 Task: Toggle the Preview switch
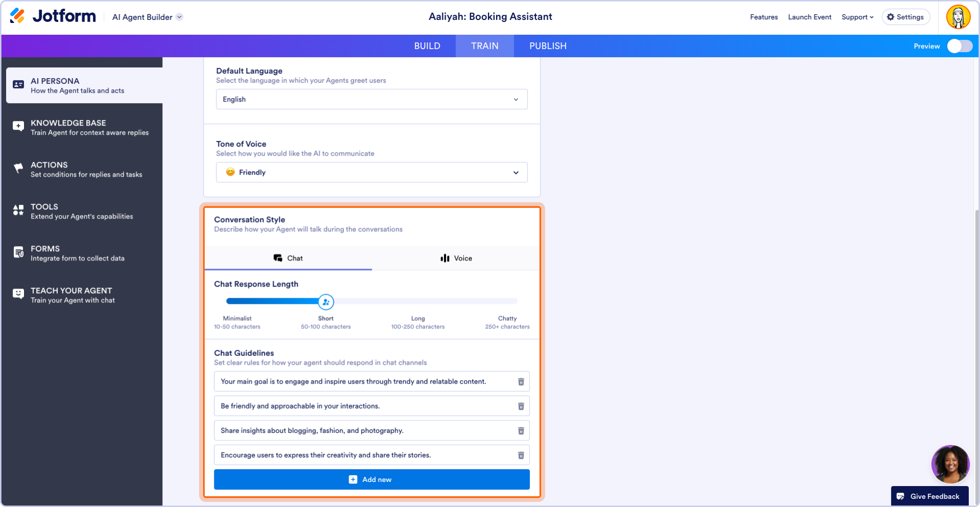tap(960, 46)
